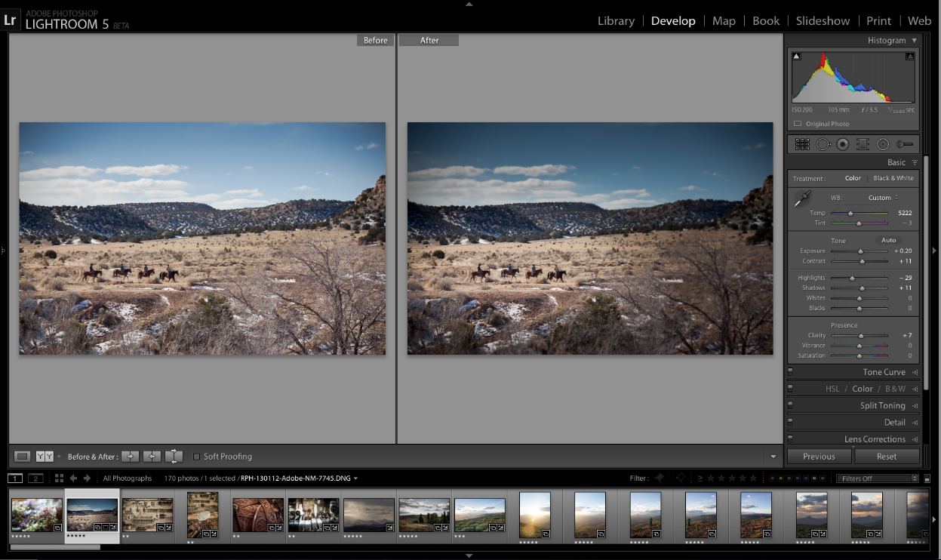Open the Print module
The height and width of the screenshot is (560, 941).
(878, 21)
